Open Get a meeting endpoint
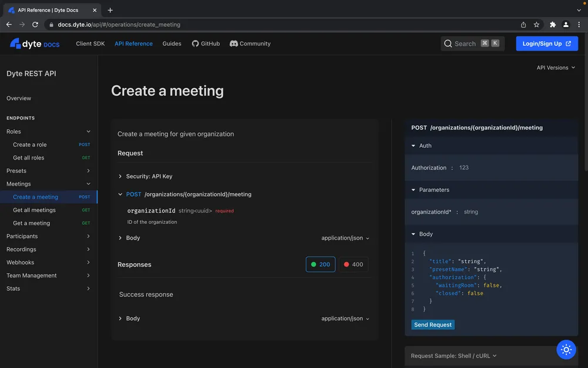The image size is (588, 368). [48, 223]
